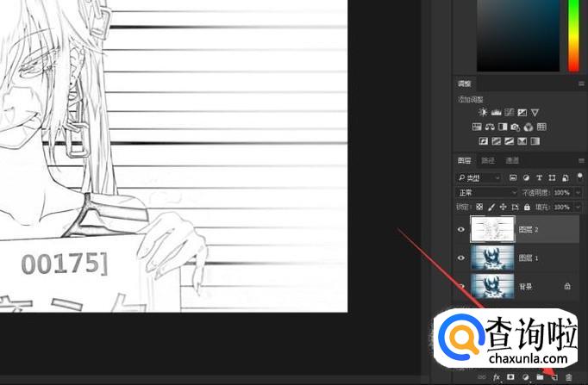Screen dimensions: 588x385
Task: Click the opacity value field 100%
Action: point(562,193)
